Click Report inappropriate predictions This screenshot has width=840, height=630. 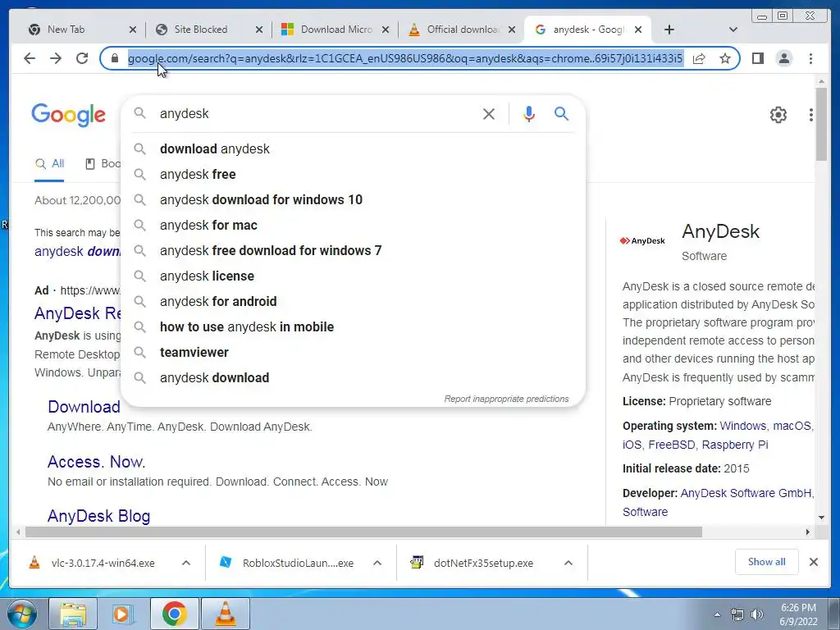(x=506, y=399)
